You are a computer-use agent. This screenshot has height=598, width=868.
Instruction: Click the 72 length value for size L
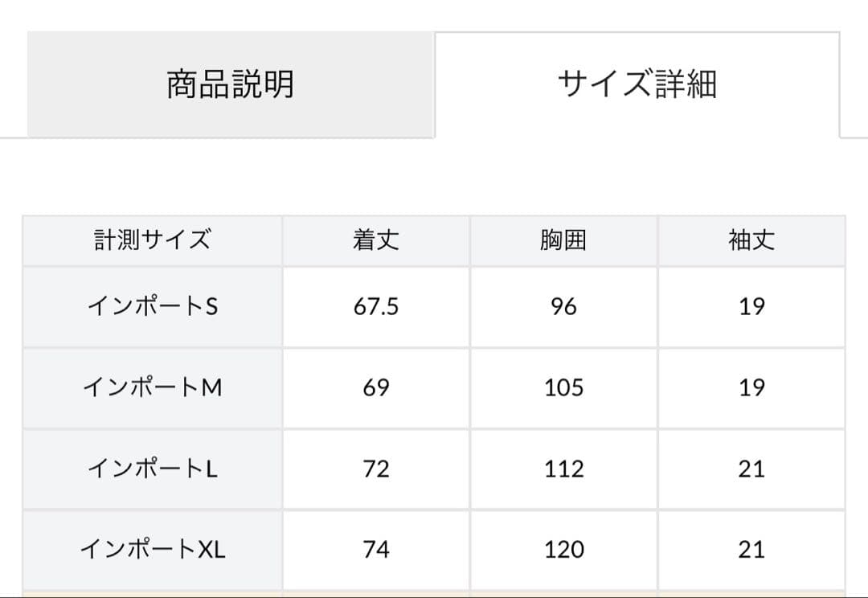pos(375,467)
